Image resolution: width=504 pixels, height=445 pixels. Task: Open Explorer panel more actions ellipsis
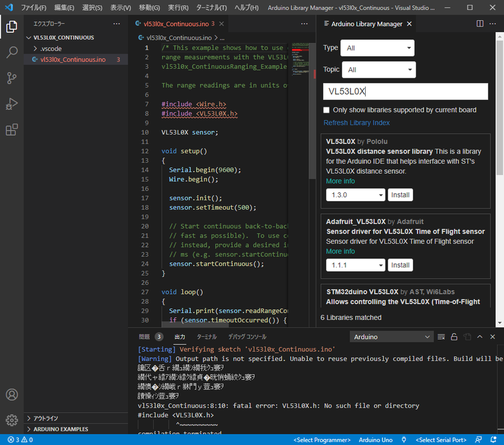tap(116, 24)
